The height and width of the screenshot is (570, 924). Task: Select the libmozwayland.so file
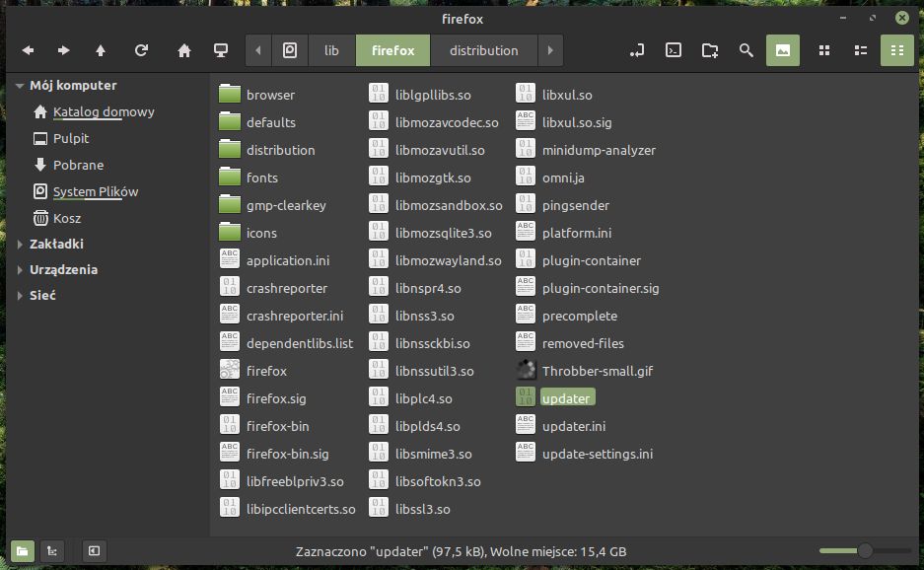click(x=436, y=260)
